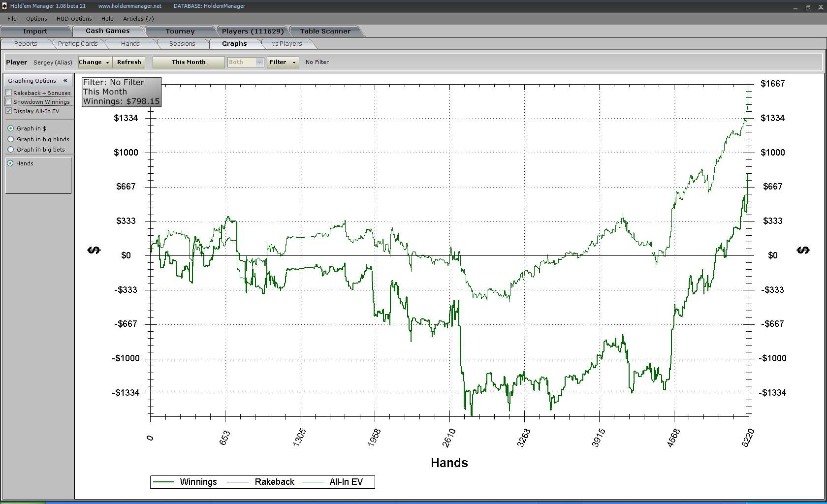Click the This Month date range button
This screenshot has width=827, height=504.
(x=189, y=62)
